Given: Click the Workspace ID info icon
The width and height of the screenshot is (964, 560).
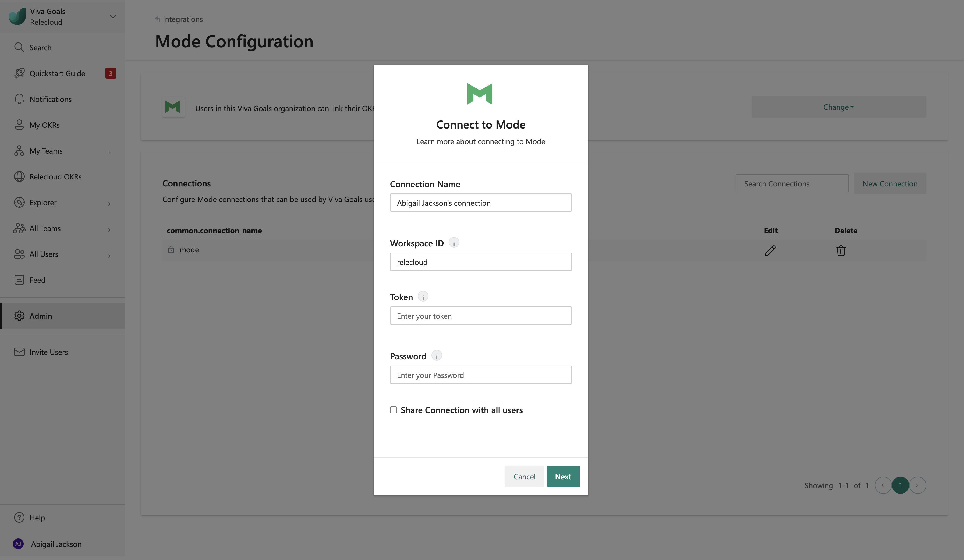Looking at the screenshot, I should tap(454, 243).
